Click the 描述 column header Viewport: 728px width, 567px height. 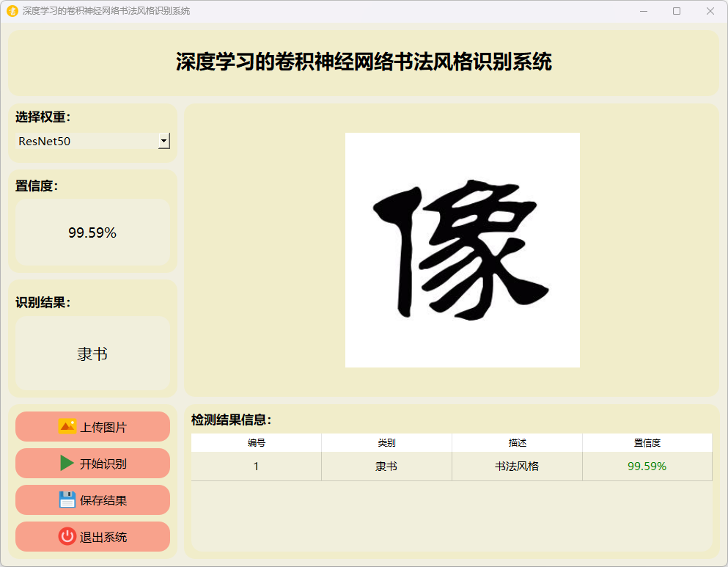(x=517, y=443)
